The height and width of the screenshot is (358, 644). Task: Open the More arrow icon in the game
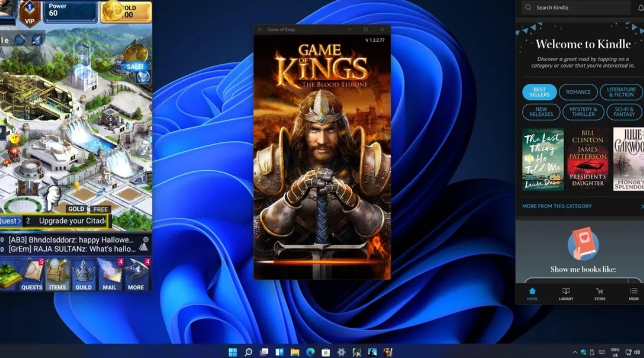click(136, 275)
